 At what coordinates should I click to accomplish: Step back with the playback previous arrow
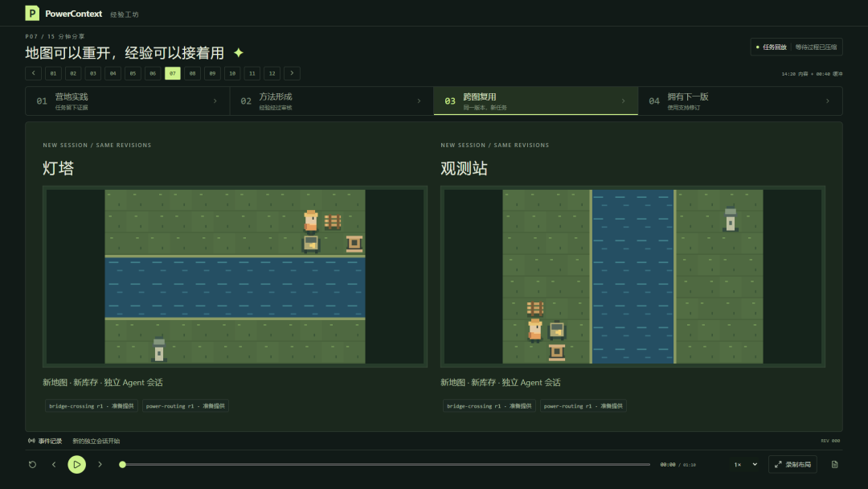coord(54,465)
